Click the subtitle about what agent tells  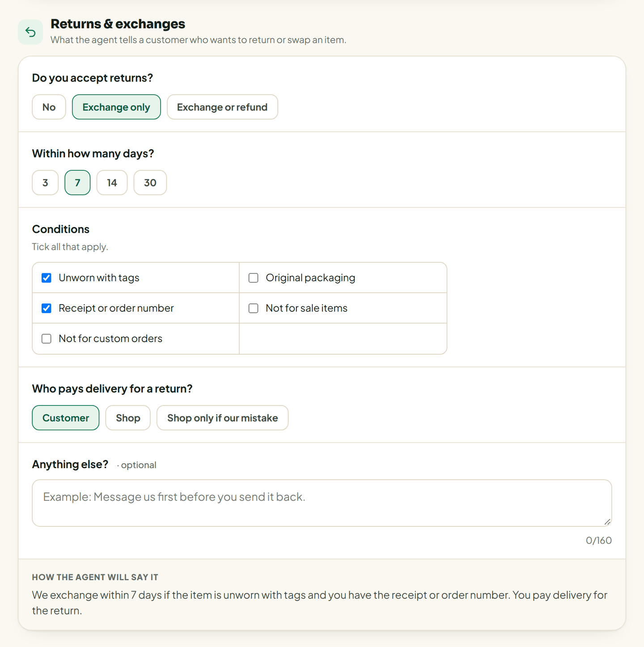coord(199,40)
